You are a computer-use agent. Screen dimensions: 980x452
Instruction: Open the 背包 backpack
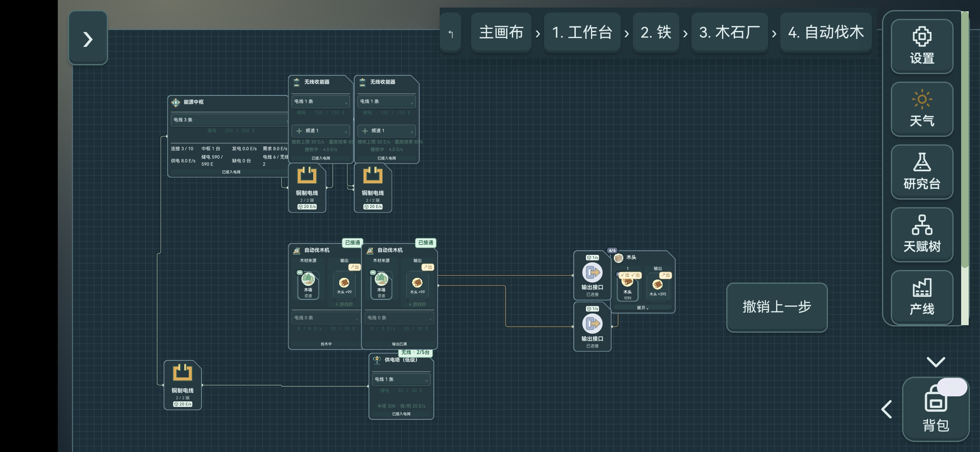[x=936, y=409]
